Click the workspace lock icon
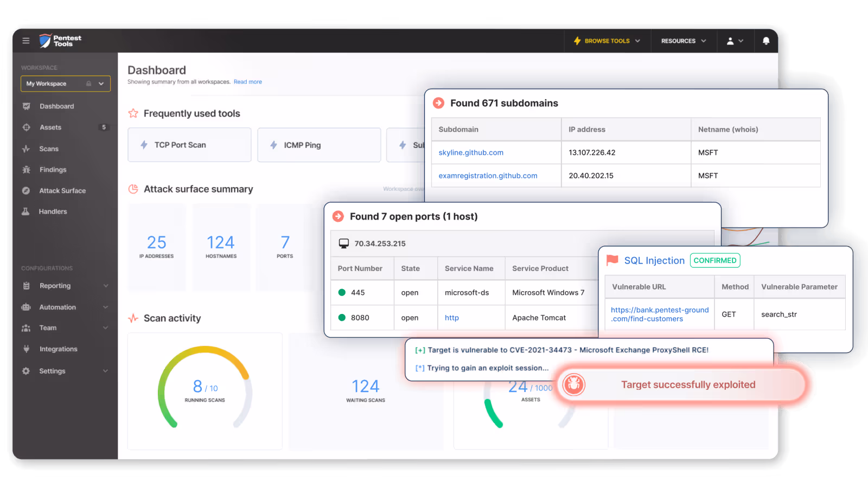The width and height of the screenshot is (868, 488). pyautogui.click(x=88, y=84)
